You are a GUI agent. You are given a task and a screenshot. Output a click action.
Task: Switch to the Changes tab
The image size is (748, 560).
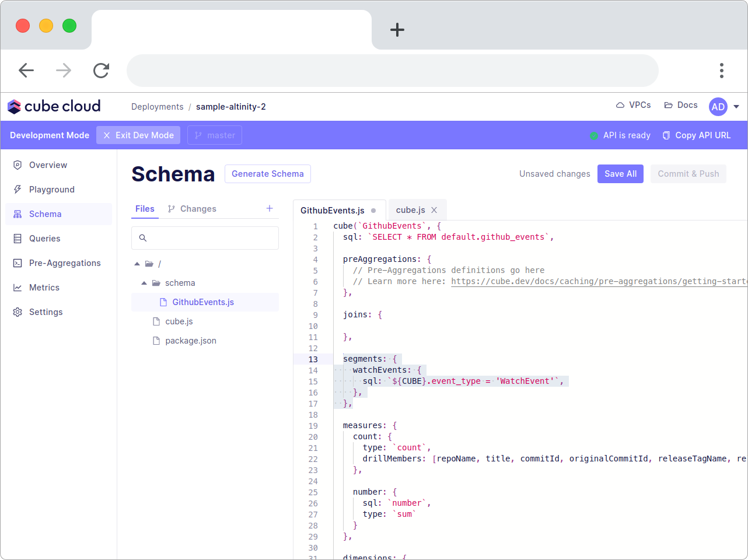coord(192,208)
